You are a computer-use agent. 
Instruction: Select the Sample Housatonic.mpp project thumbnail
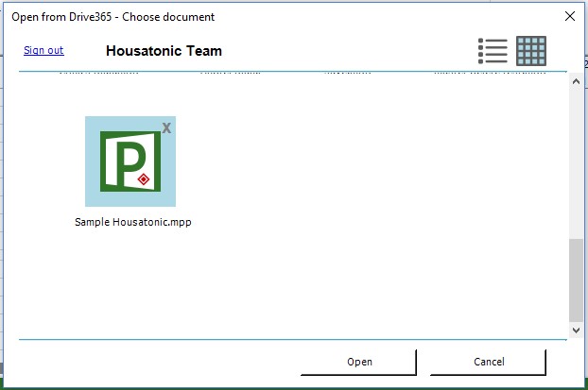130,161
